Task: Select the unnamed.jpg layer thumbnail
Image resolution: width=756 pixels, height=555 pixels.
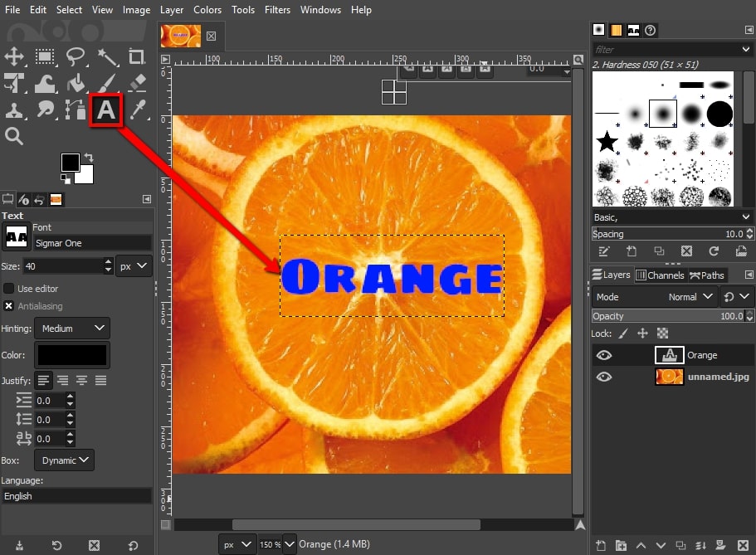Action: [x=669, y=376]
